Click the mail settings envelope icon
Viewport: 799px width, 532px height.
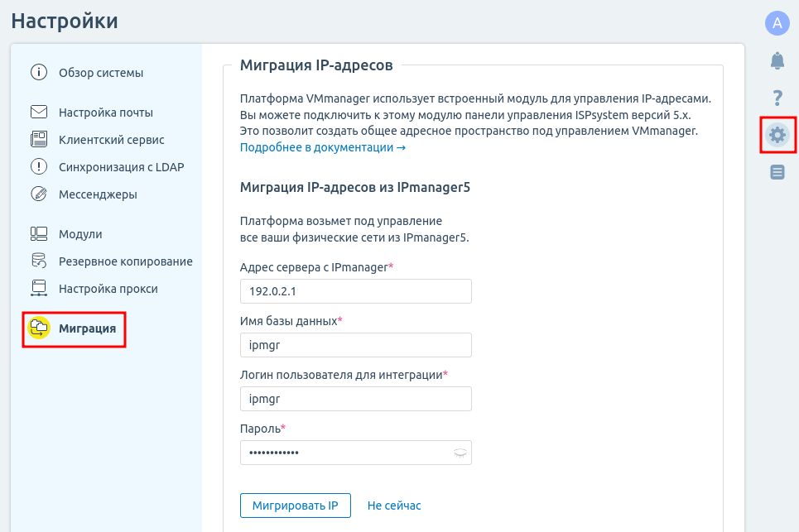coord(39,113)
